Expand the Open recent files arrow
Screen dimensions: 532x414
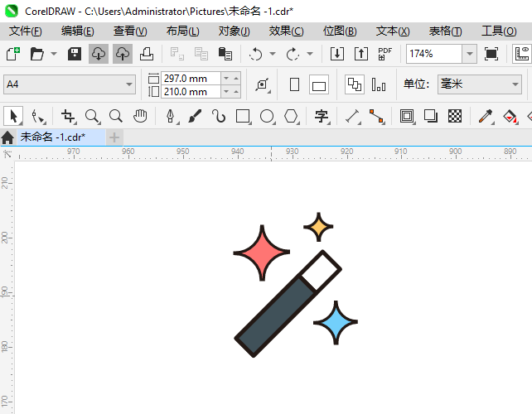tap(54, 54)
